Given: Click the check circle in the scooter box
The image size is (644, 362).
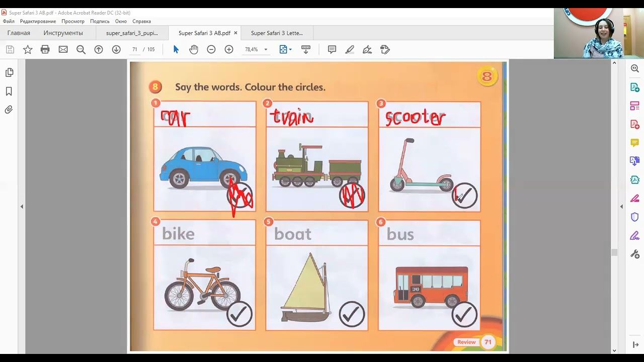Looking at the screenshot, I should click(x=464, y=195).
